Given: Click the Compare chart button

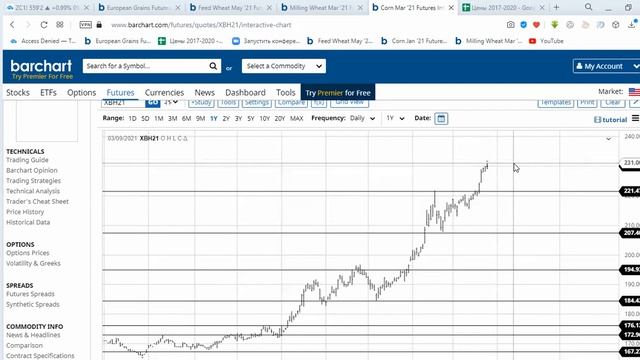Looking at the screenshot, I should point(291,103).
